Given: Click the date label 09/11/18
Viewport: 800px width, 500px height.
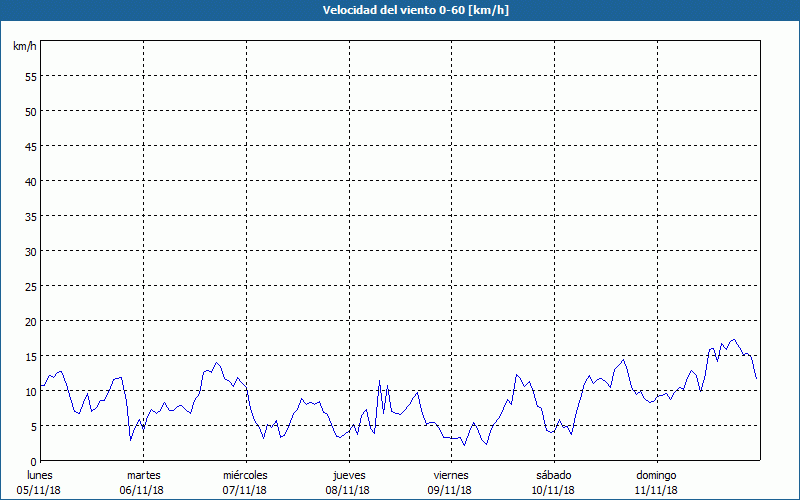Looking at the screenshot, I should point(450,490).
